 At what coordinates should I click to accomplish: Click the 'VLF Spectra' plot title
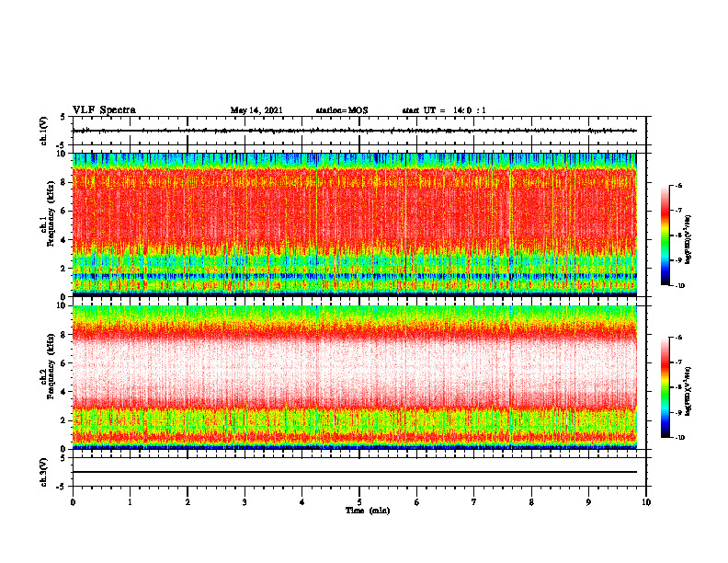click(104, 110)
